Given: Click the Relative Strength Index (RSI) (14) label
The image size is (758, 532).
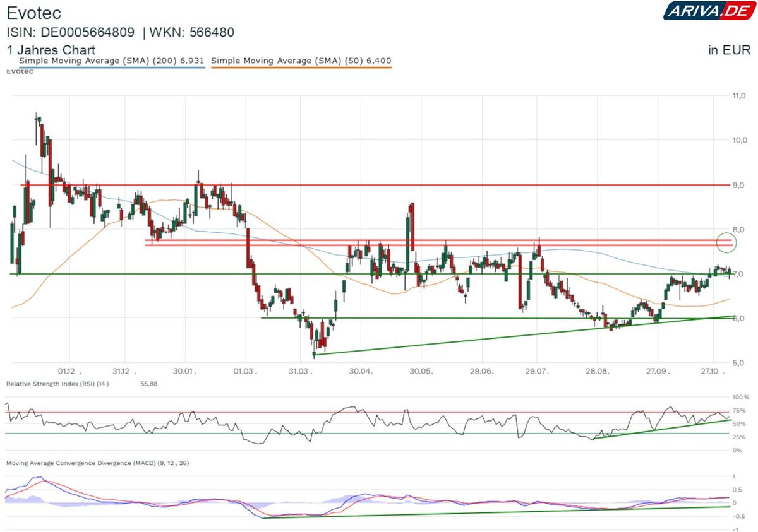Looking at the screenshot, I should coord(57,384).
